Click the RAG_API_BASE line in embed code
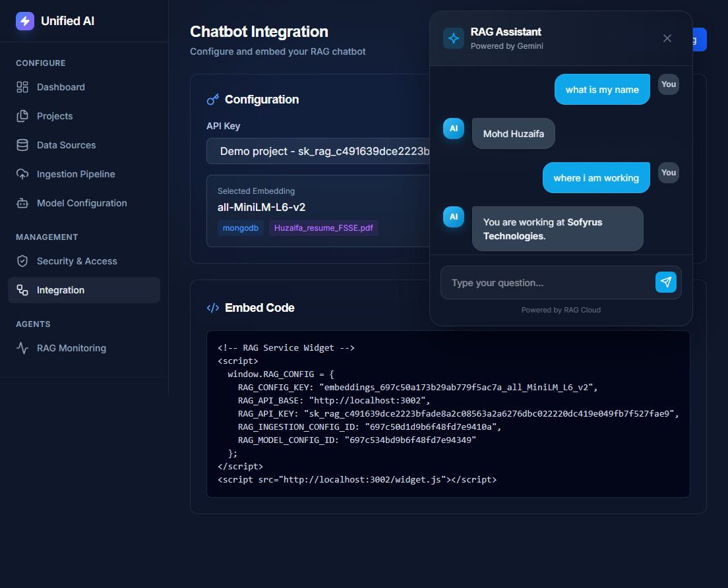Image resolution: width=728 pixels, height=588 pixels. (x=334, y=401)
